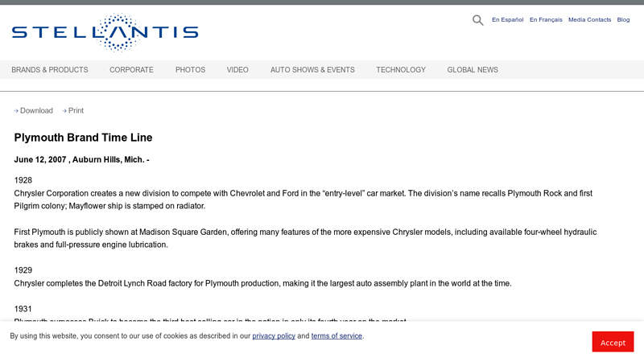Switch site to En Español
This screenshot has height=362, width=644.
[x=508, y=19]
